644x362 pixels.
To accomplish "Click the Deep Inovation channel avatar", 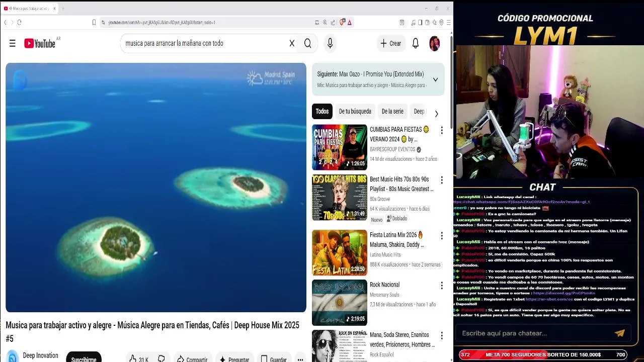I will (12, 356).
